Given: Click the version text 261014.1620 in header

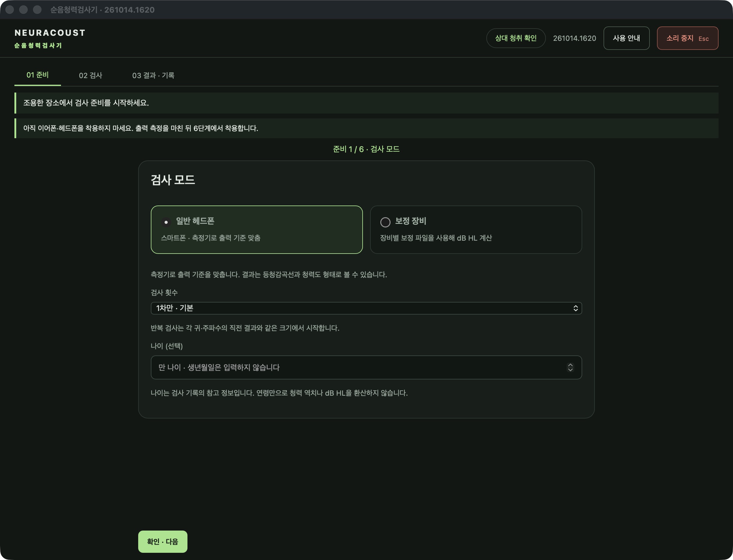Looking at the screenshot, I should pos(574,38).
